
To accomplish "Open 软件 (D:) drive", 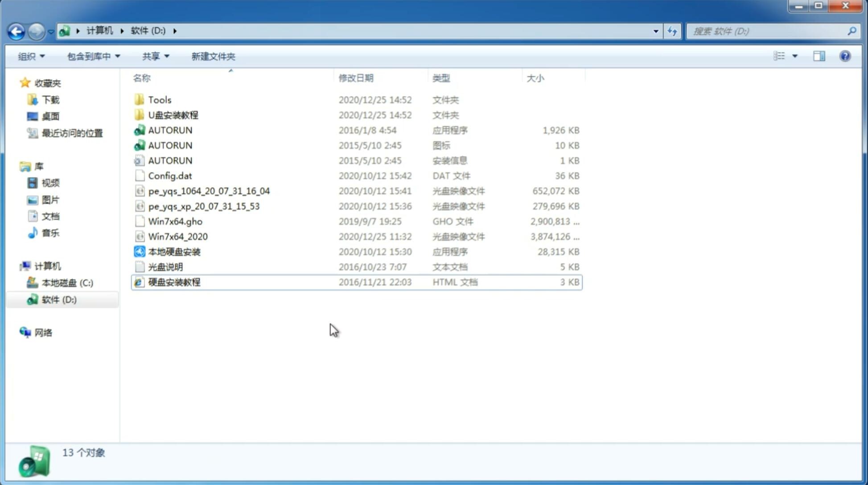I will [x=58, y=300].
